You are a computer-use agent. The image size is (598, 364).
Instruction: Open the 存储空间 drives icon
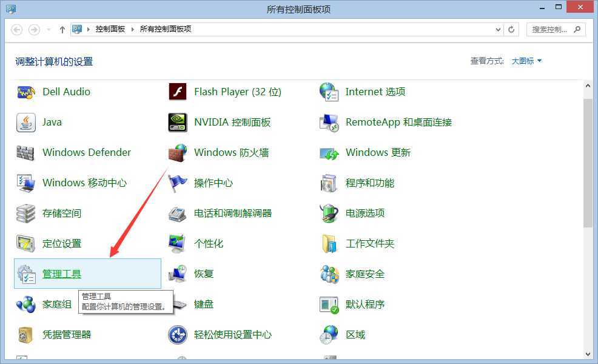click(x=25, y=214)
